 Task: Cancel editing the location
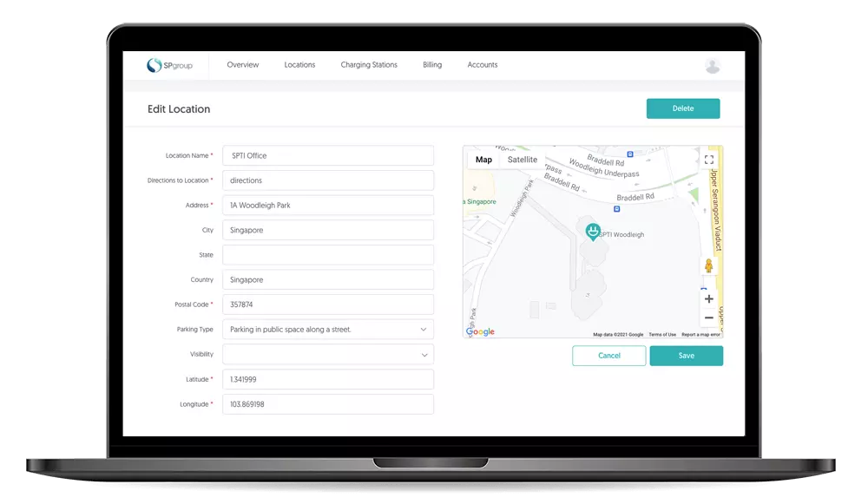tap(609, 356)
